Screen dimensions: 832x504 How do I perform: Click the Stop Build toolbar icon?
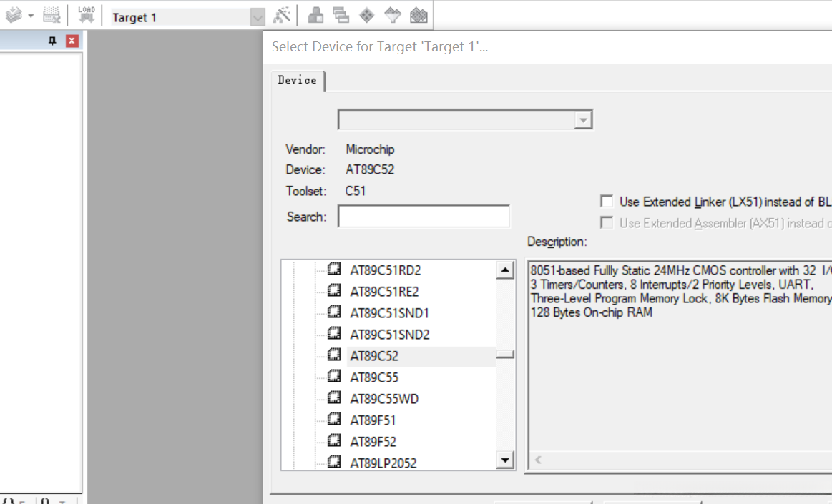(x=52, y=15)
